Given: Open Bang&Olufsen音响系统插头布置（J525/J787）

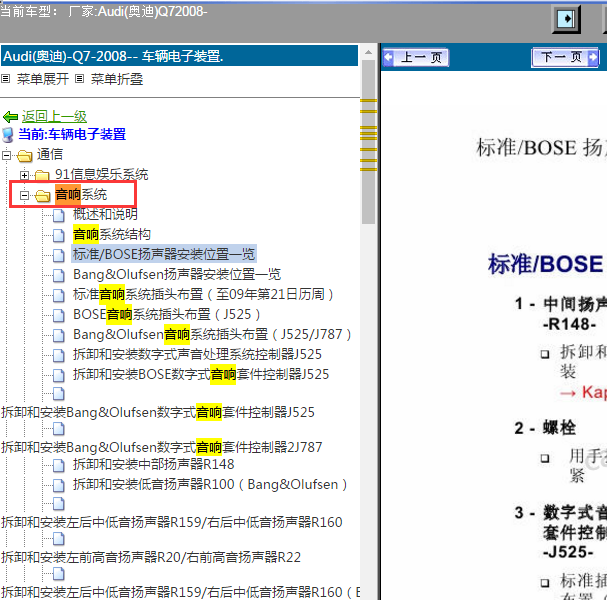Looking at the screenshot, I should coord(212,334).
